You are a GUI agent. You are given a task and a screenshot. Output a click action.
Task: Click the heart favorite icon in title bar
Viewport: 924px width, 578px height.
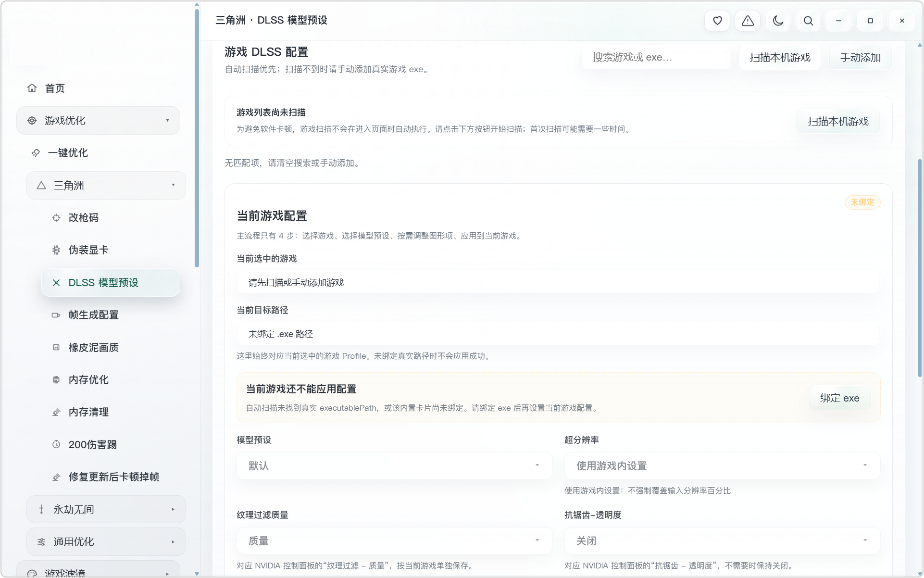pyautogui.click(x=717, y=21)
